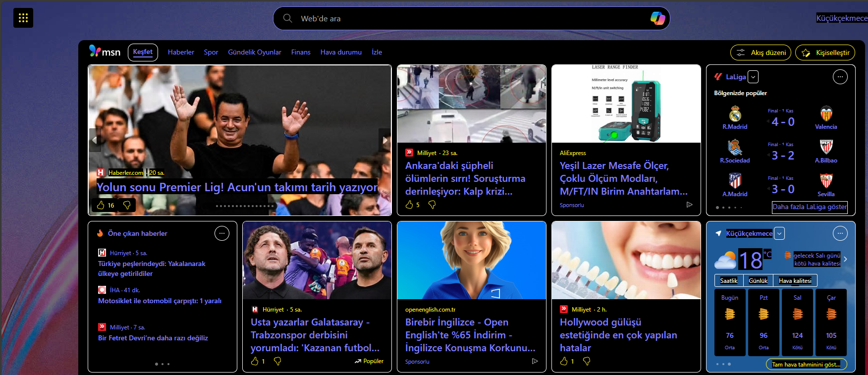The width and height of the screenshot is (868, 375).
Task: Open weather card more options menu
Action: 840,233
